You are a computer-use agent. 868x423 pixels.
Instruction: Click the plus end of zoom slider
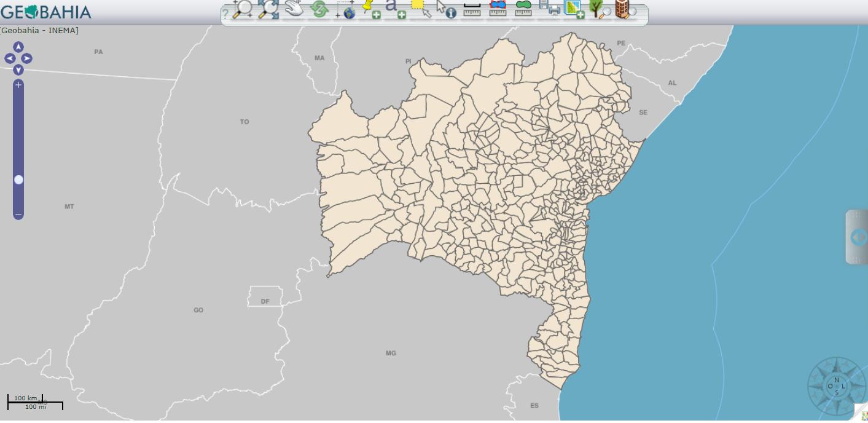18,85
